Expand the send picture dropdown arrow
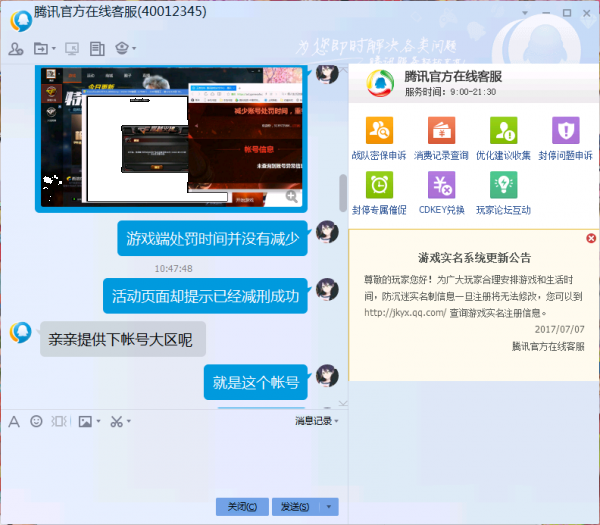Viewport: 600px width, 525px height. point(99,421)
